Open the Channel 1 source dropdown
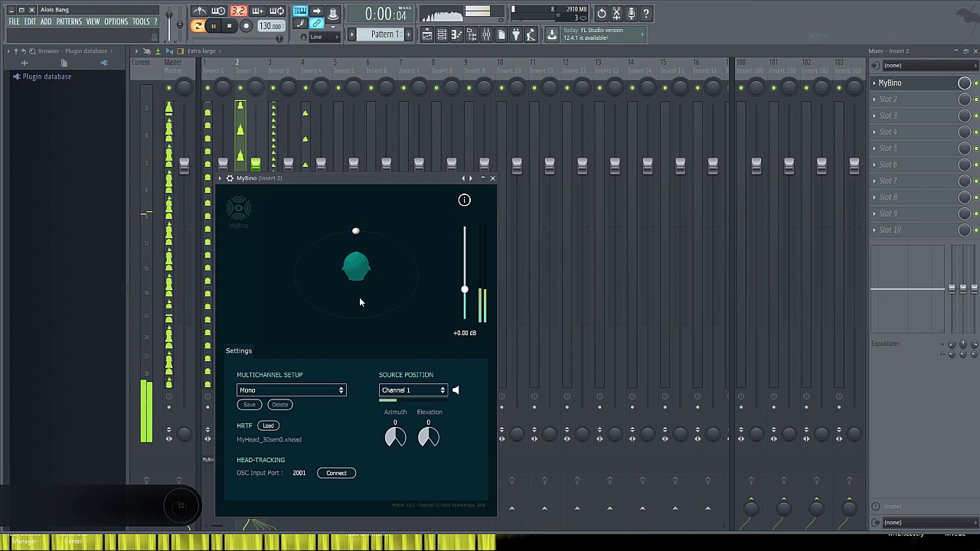980x551 pixels. click(x=413, y=390)
